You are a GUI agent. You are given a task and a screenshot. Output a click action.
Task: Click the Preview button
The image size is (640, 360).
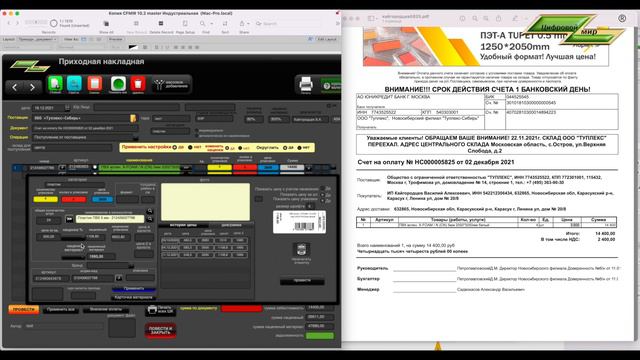tap(116, 39)
